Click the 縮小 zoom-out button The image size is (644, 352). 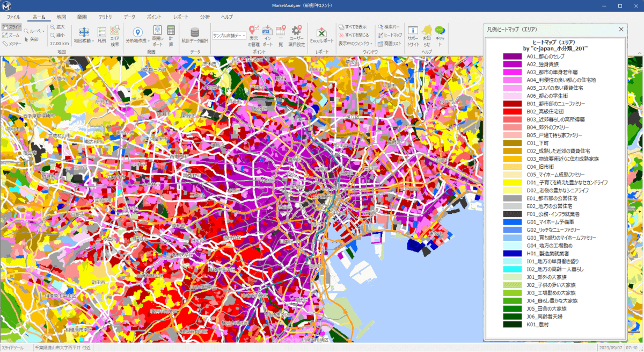point(58,35)
